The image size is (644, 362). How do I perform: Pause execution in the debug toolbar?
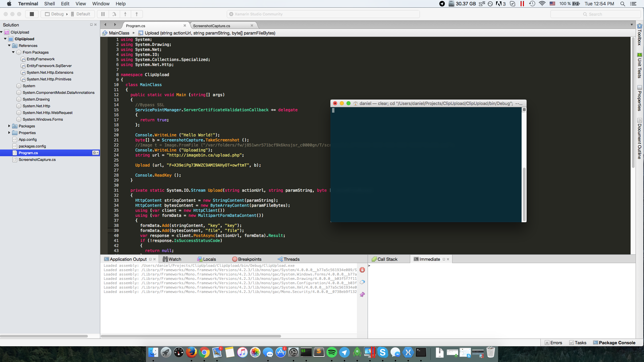pos(103,14)
